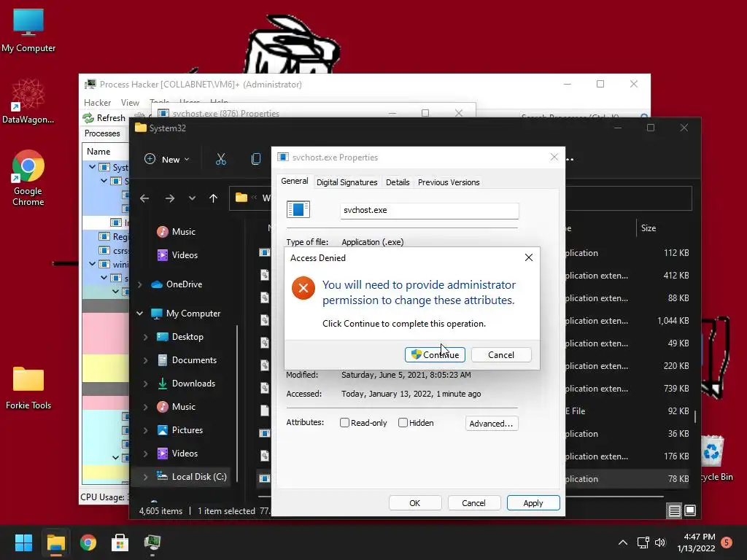The height and width of the screenshot is (560, 747).
Task: Click Cancel at bottom of Properties window
Action: pos(473,503)
